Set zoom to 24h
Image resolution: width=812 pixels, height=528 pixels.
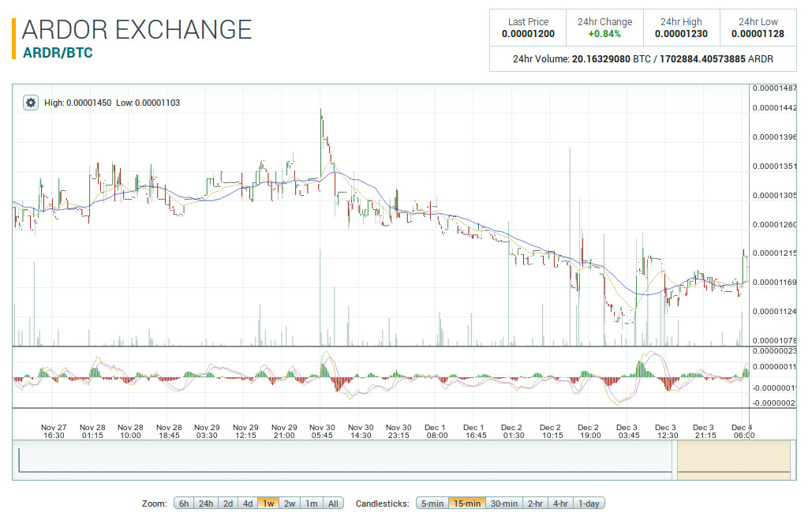(206, 503)
